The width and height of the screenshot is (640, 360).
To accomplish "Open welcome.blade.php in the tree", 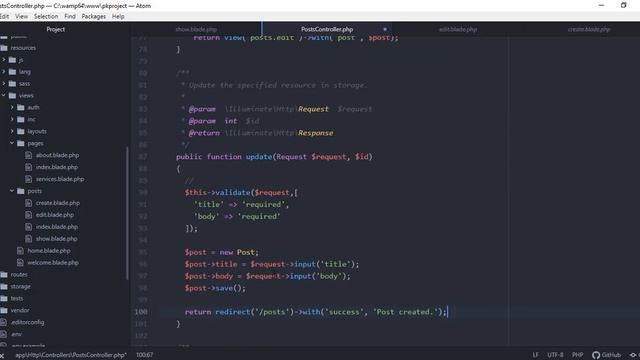I will pos(53,262).
